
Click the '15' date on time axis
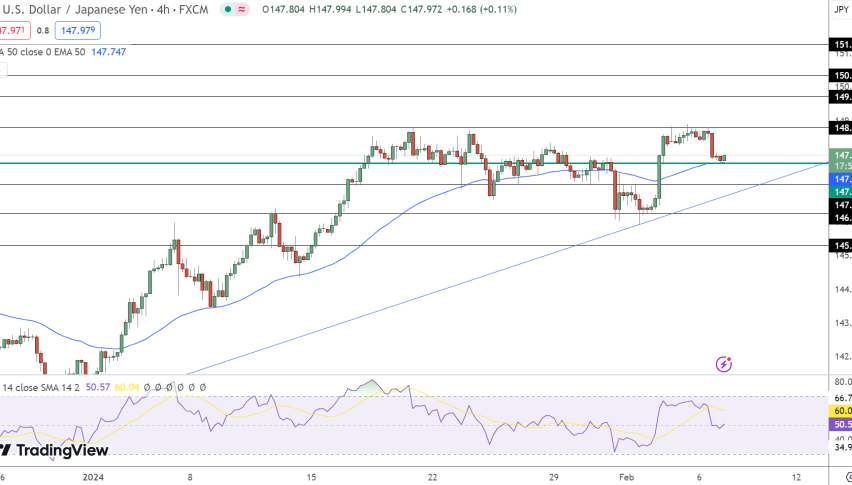tap(311, 477)
